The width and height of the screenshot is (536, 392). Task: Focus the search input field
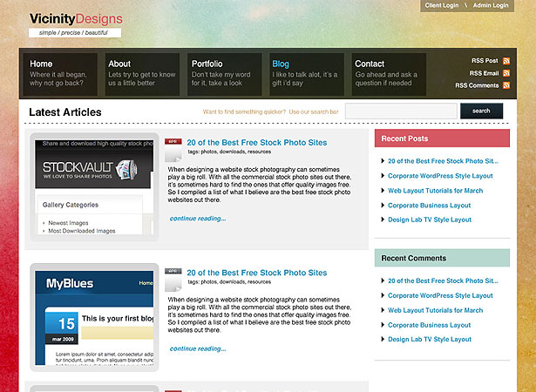tap(401, 112)
